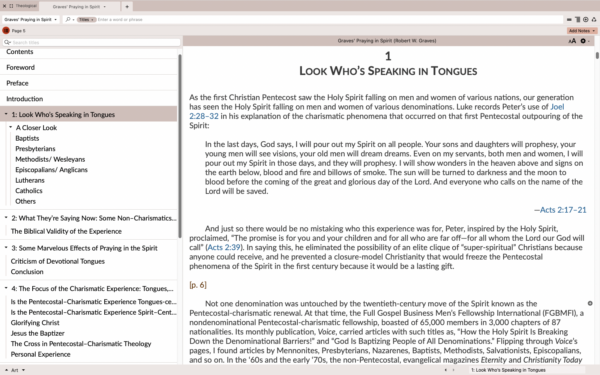Open Personal Experience section
The image size is (600, 375).
[x=41, y=354]
